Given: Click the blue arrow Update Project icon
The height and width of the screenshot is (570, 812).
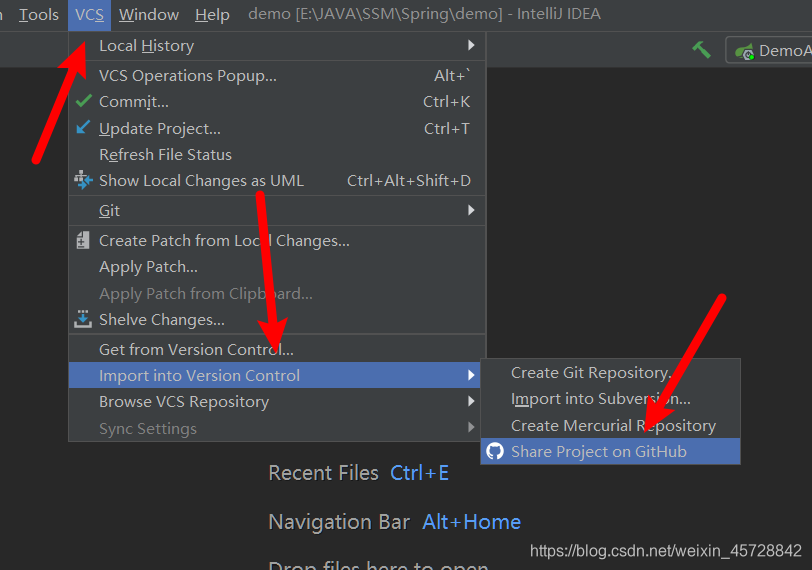Looking at the screenshot, I should [83, 127].
